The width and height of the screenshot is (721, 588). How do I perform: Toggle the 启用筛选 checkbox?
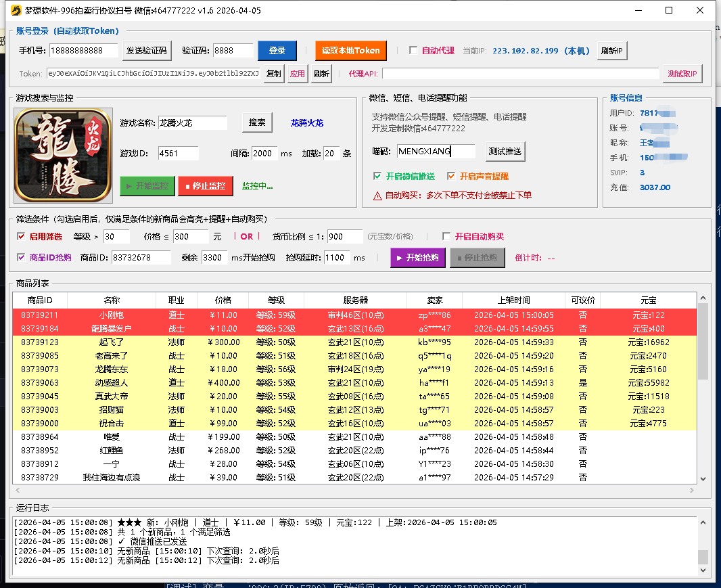(21, 236)
